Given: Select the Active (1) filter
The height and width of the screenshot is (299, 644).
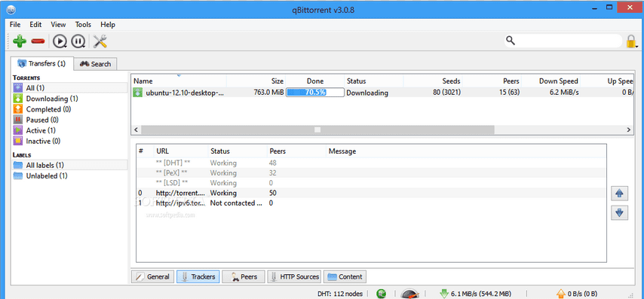Looking at the screenshot, I should tap(69, 130).
